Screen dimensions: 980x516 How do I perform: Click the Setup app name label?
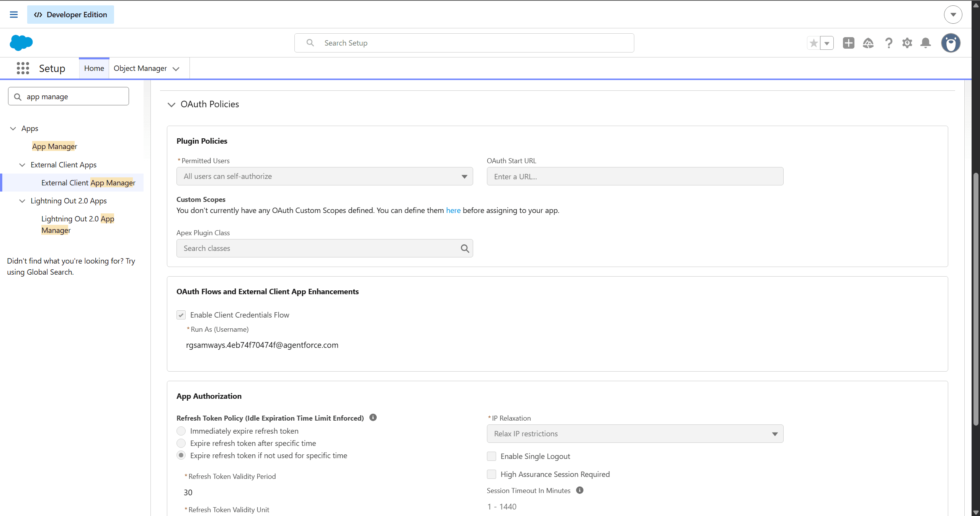pyautogui.click(x=52, y=68)
